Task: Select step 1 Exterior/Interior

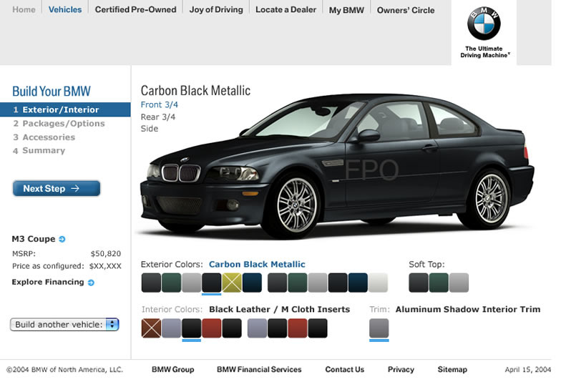Action: tap(65, 109)
